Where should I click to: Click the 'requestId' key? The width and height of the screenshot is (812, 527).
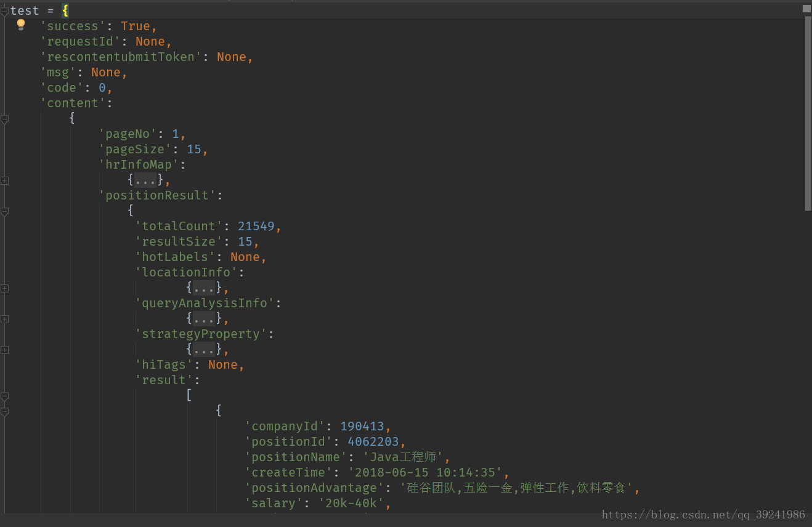[x=80, y=41]
